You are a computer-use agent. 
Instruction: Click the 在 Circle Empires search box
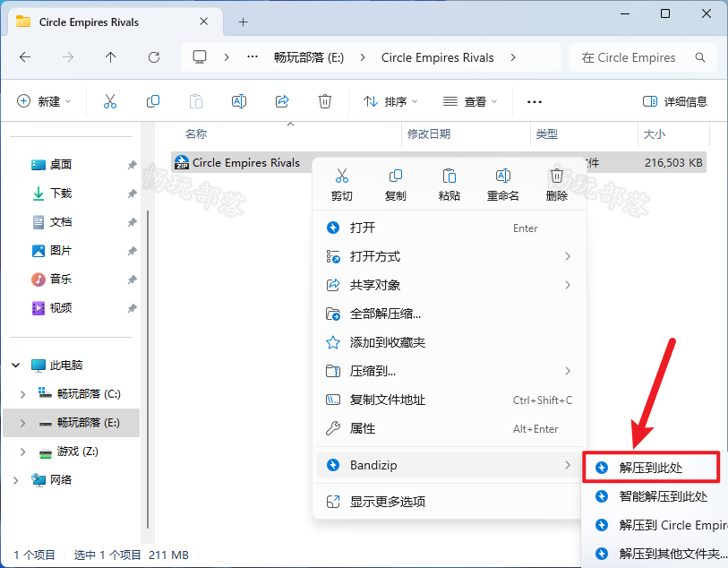(643, 57)
